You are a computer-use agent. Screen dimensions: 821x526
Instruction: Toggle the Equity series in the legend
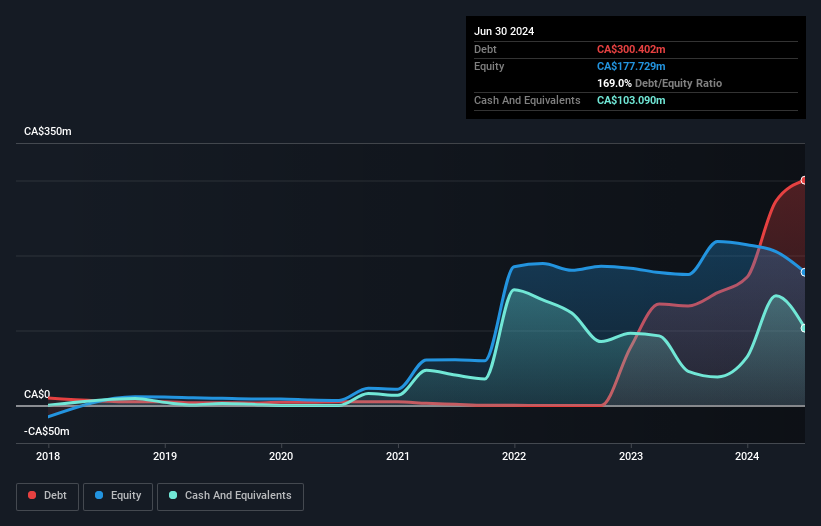[118, 496]
